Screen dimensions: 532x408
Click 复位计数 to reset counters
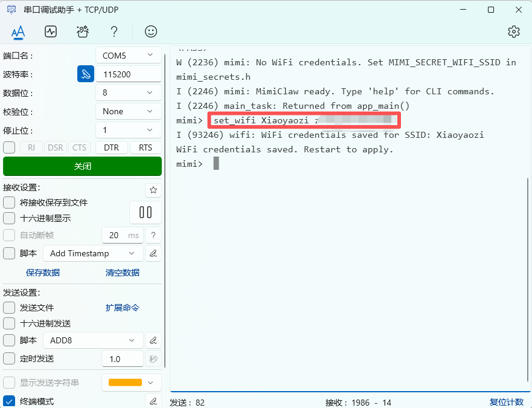(507, 402)
